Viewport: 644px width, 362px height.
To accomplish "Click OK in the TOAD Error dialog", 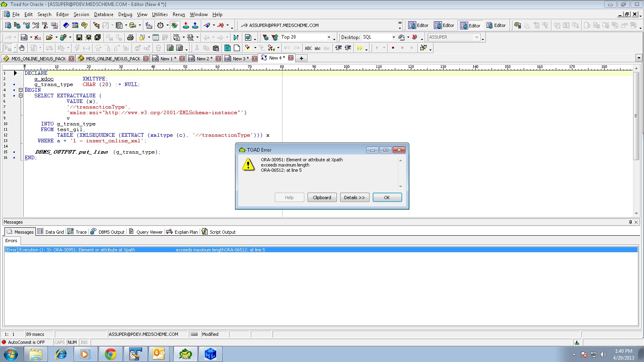I will click(387, 197).
